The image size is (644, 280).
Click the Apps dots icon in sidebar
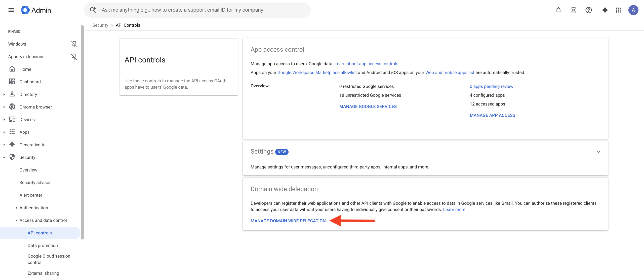[x=12, y=132]
